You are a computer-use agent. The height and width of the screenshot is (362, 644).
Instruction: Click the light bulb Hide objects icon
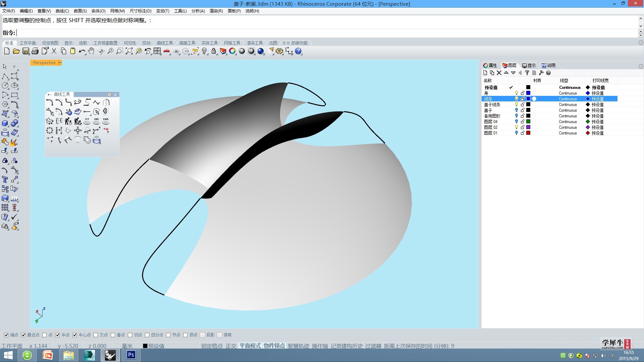[204, 51]
